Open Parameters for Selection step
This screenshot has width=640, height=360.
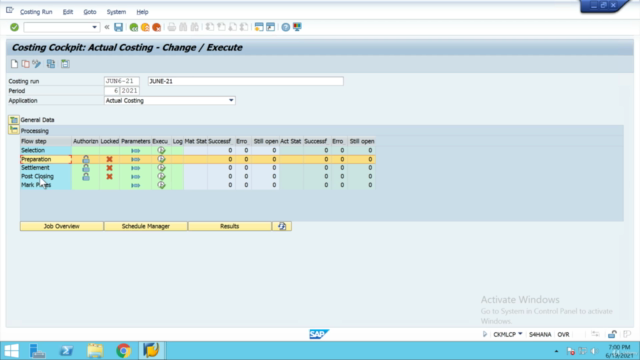[x=136, y=151]
